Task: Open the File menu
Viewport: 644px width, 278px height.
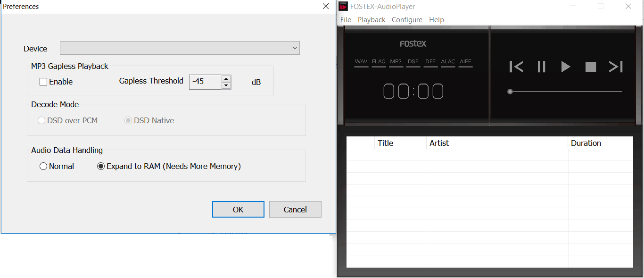Action: pos(346,20)
